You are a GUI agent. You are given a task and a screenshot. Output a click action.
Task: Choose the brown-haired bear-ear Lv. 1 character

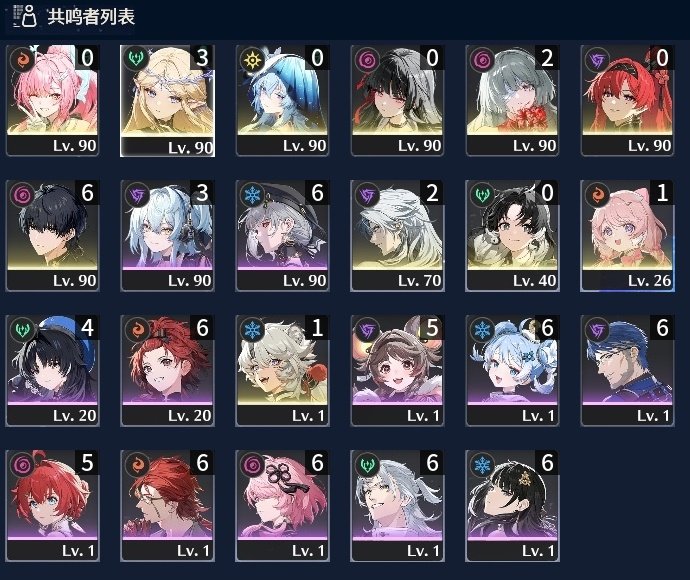397,371
